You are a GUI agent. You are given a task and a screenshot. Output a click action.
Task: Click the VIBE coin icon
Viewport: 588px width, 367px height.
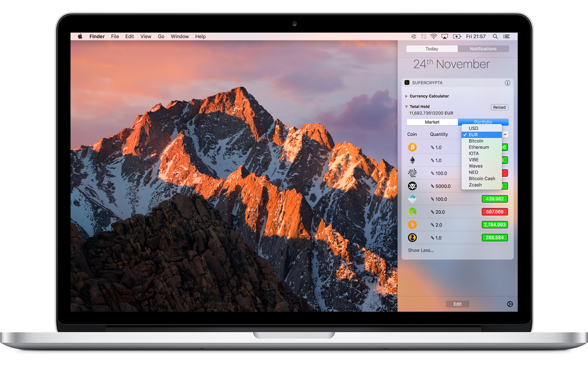click(412, 186)
